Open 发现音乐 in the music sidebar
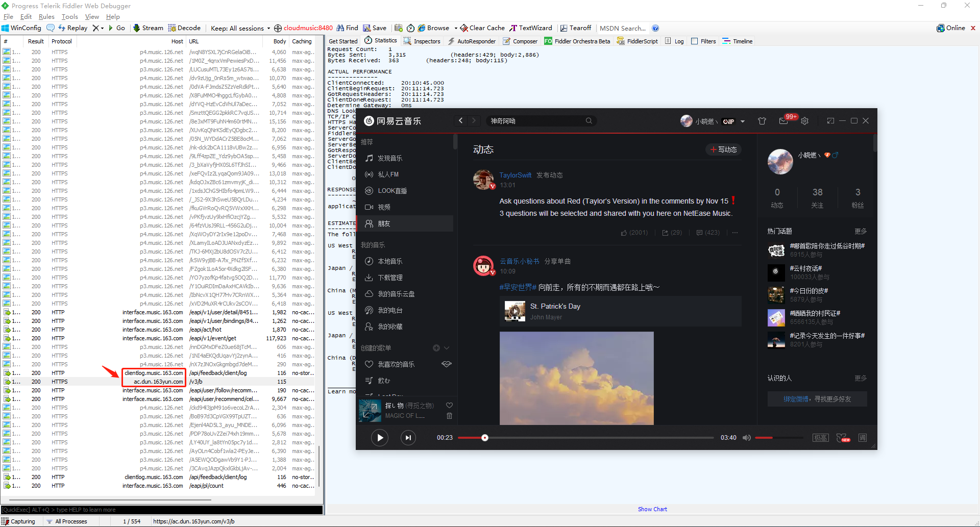Viewport: 980px width, 527px height. point(404,158)
